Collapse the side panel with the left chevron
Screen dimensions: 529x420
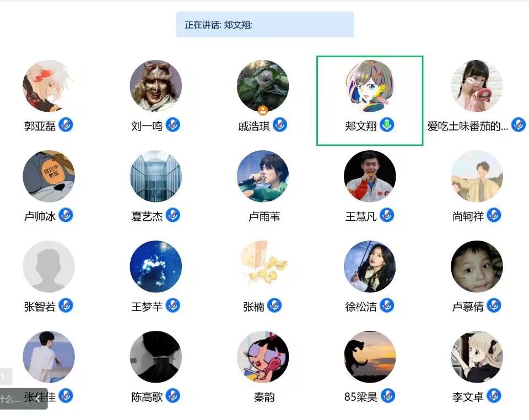[37, 399]
